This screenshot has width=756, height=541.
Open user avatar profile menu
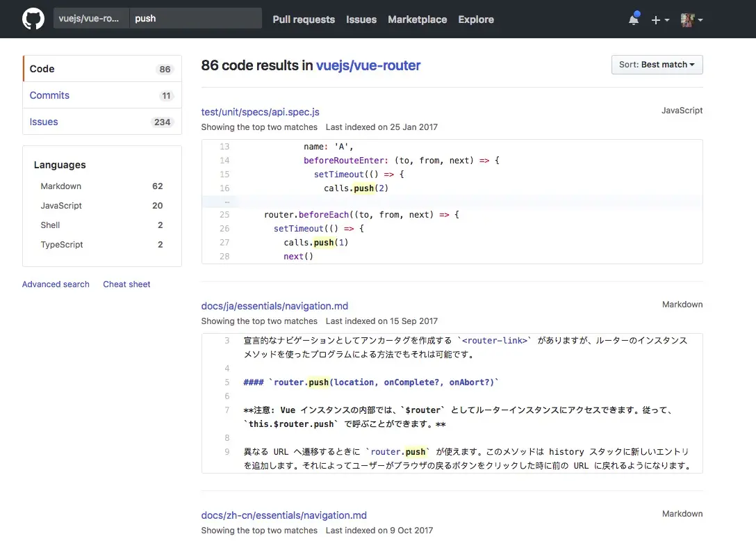(x=691, y=19)
